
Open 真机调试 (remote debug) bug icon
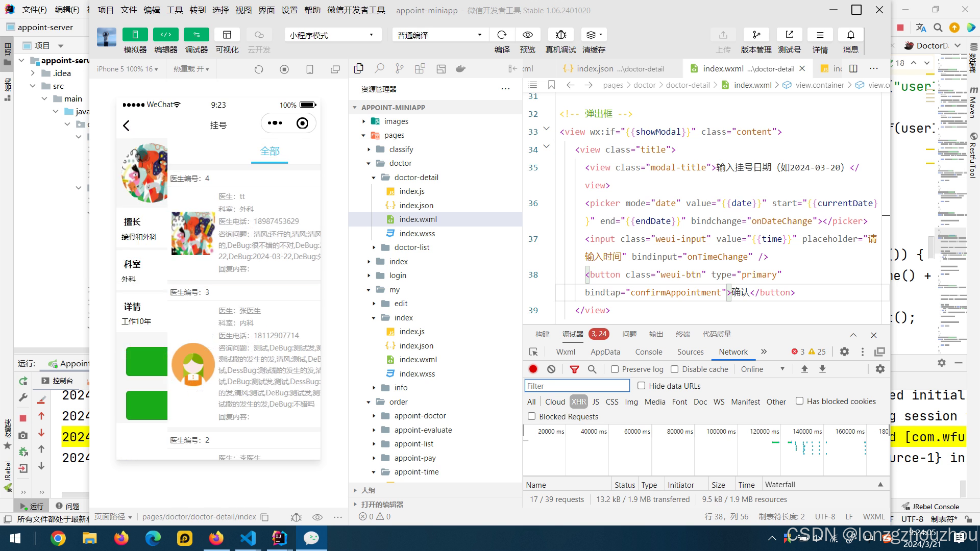(x=560, y=35)
